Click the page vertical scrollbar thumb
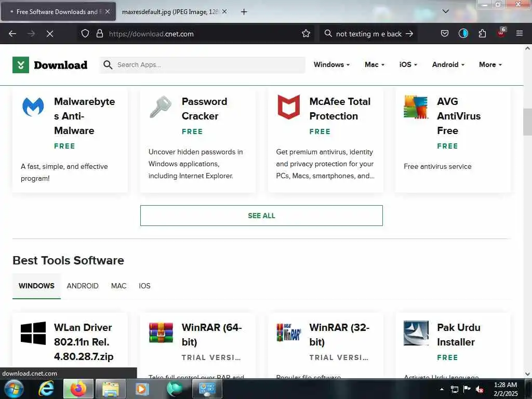The width and height of the screenshot is (532, 399). click(527, 122)
